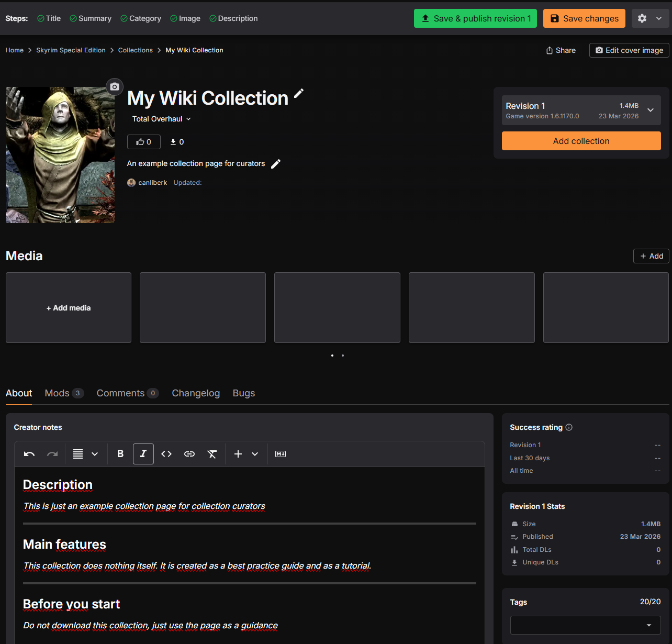Click the Add collection button

(581, 141)
